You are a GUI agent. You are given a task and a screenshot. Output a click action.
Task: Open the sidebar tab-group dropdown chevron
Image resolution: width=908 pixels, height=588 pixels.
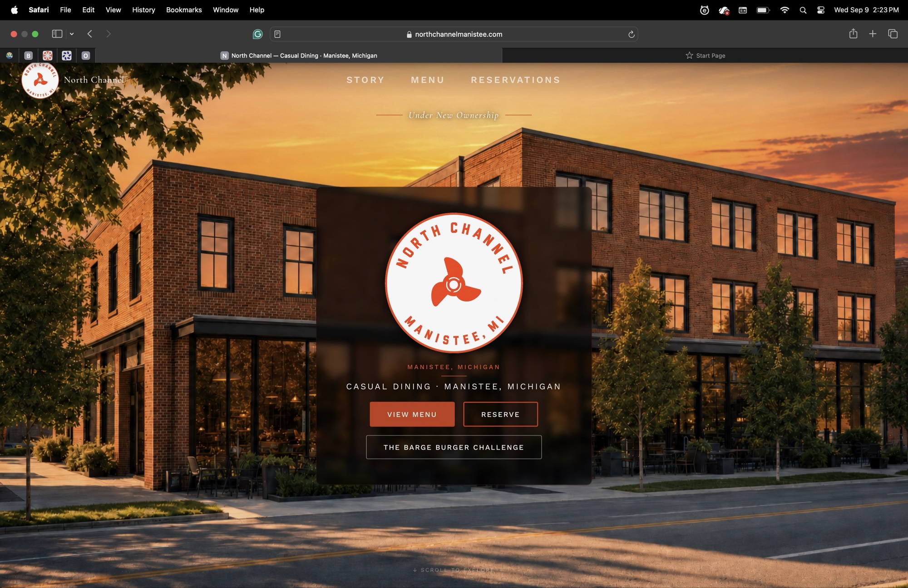72,34
